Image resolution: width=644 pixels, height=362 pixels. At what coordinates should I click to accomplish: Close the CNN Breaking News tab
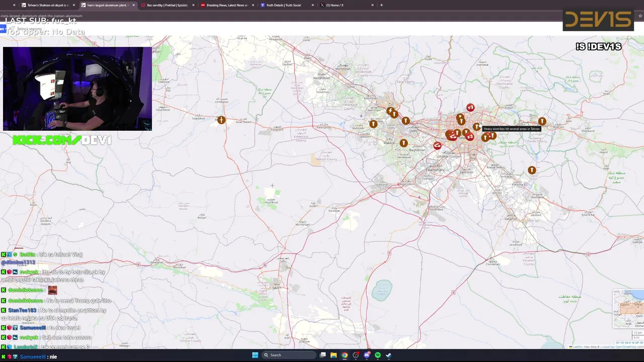pyautogui.click(x=253, y=5)
